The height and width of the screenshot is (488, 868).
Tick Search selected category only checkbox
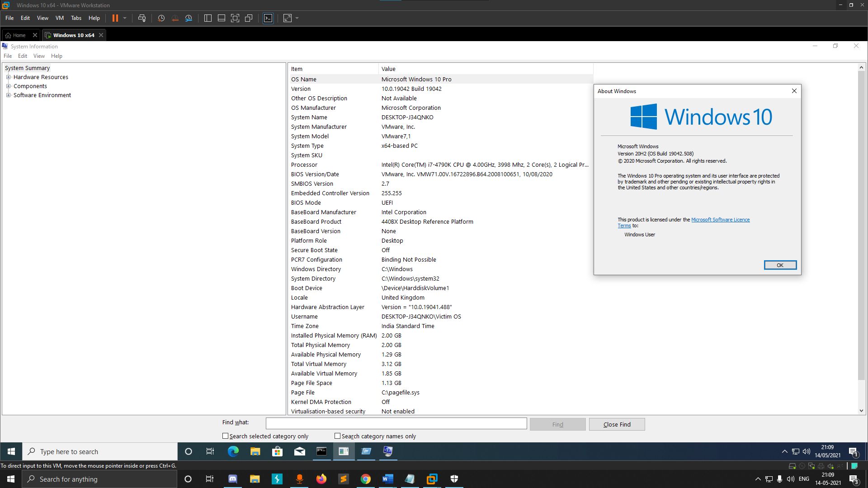point(225,436)
